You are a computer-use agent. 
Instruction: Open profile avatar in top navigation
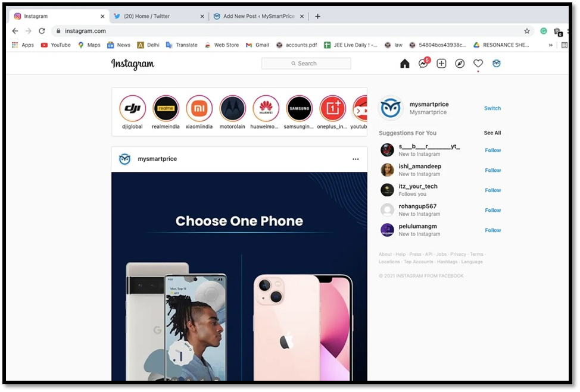click(x=497, y=64)
